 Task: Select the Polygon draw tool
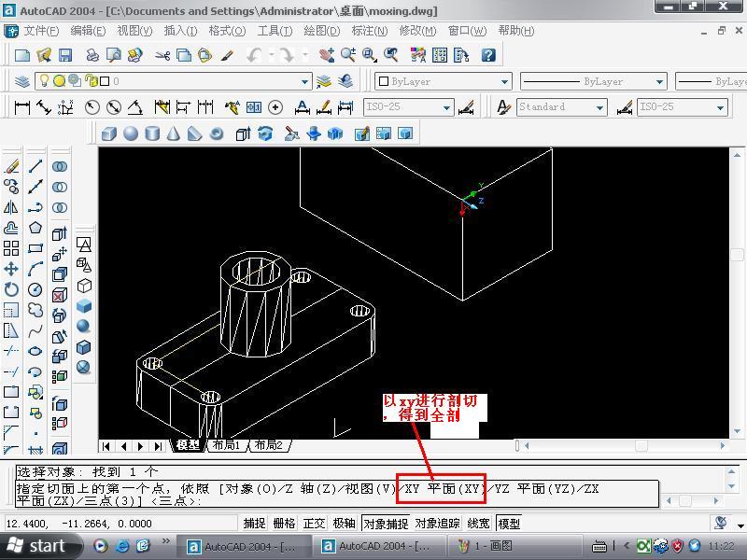pyautogui.click(x=35, y=228)
